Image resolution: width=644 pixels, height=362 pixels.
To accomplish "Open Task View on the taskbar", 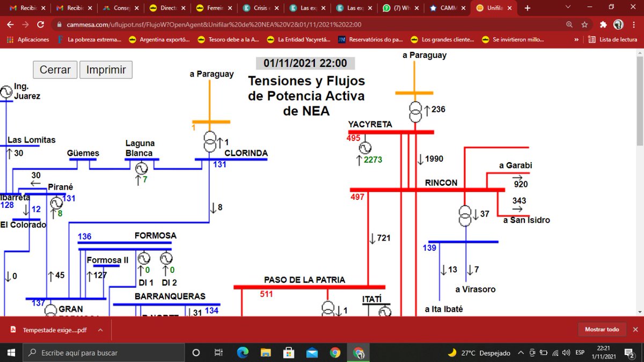I will pos(218,353).
